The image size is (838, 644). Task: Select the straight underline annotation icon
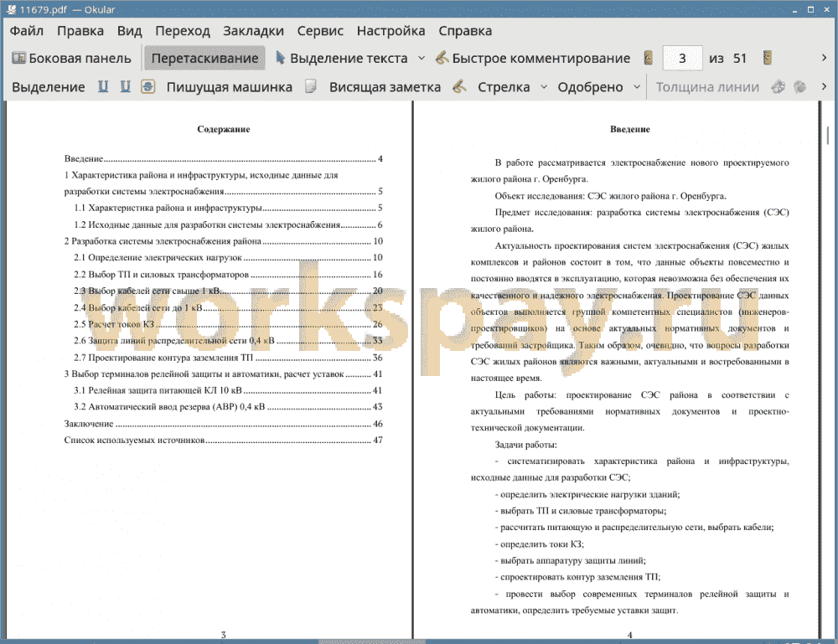103,86
